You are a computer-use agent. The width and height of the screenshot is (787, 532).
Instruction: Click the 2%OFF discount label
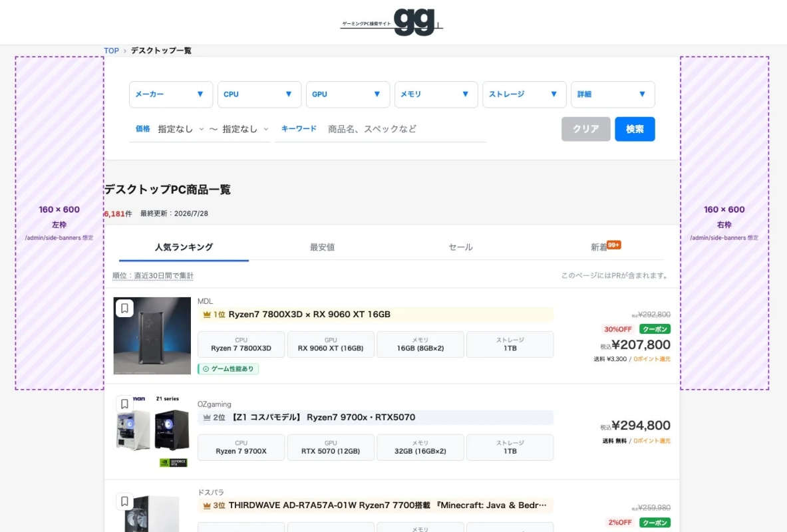620,523
